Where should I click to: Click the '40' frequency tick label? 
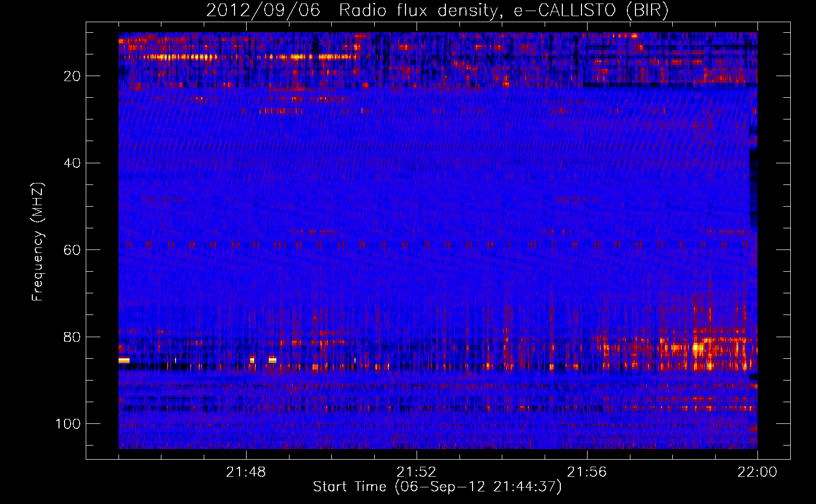[x=72, y=163]
